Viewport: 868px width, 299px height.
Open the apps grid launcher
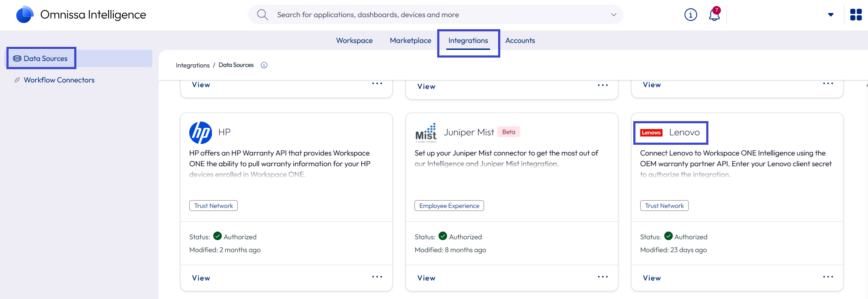(x=856, y=15)
